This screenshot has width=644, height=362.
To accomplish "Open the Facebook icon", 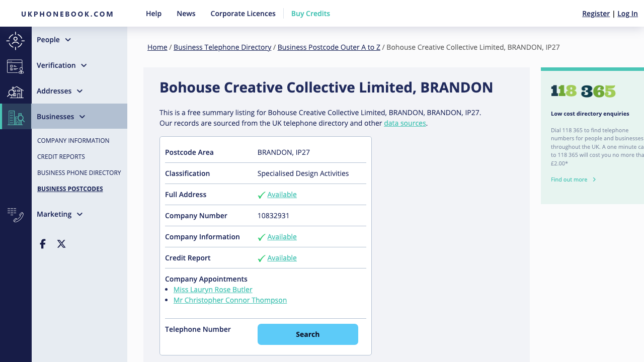I will pyautogui.click(x=42, y=244).
